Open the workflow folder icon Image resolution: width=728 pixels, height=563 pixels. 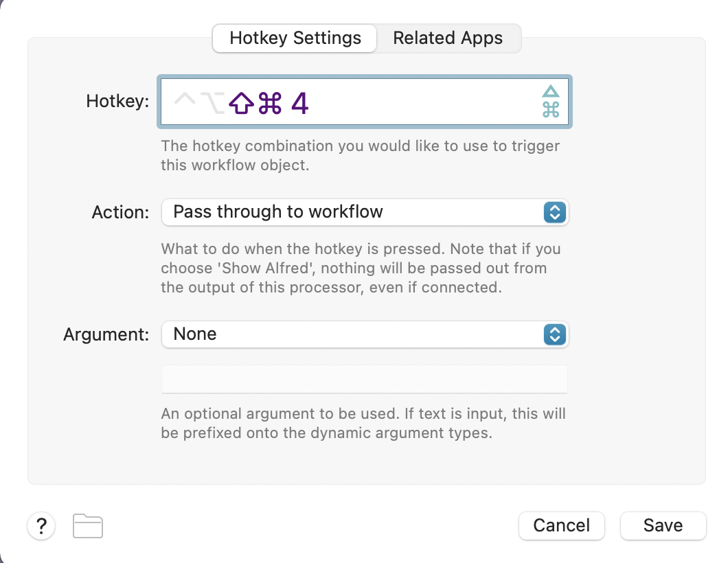[88, 526]
